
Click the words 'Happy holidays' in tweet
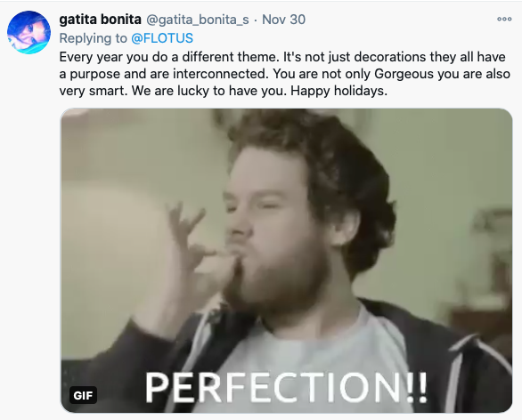pyautogui.click(x=338, y=91)
